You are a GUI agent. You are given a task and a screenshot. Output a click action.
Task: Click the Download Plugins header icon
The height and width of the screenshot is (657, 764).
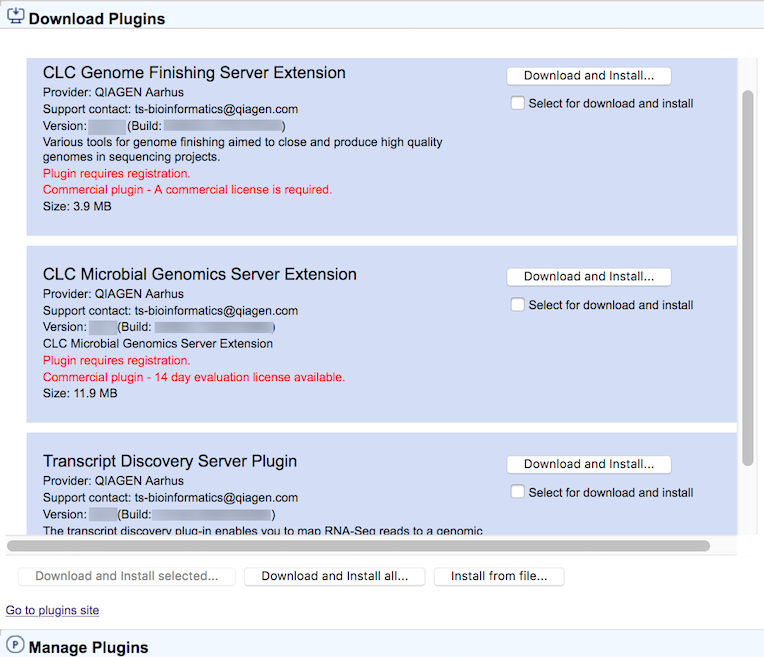click(15, 17)
